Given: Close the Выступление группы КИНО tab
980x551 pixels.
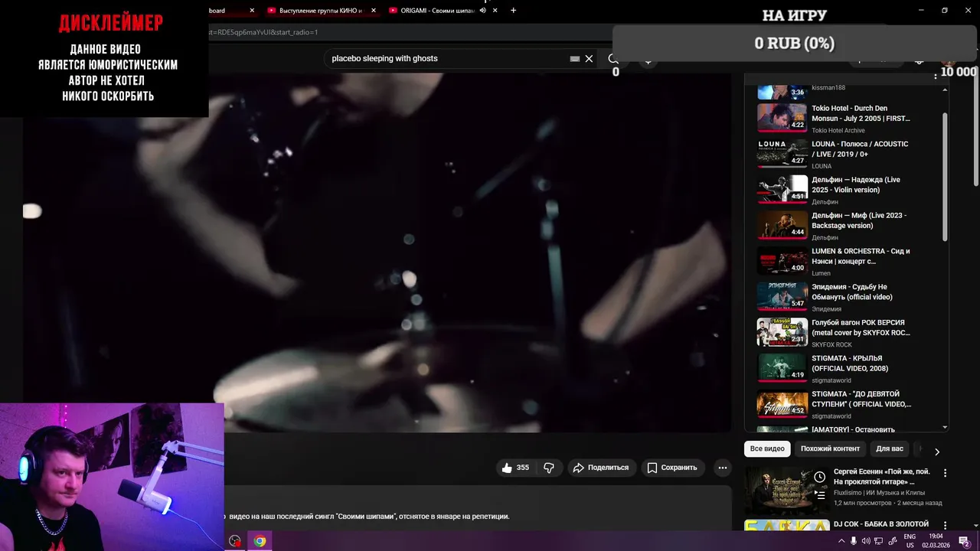Looking at the screenshot, I should click(373, 11).
